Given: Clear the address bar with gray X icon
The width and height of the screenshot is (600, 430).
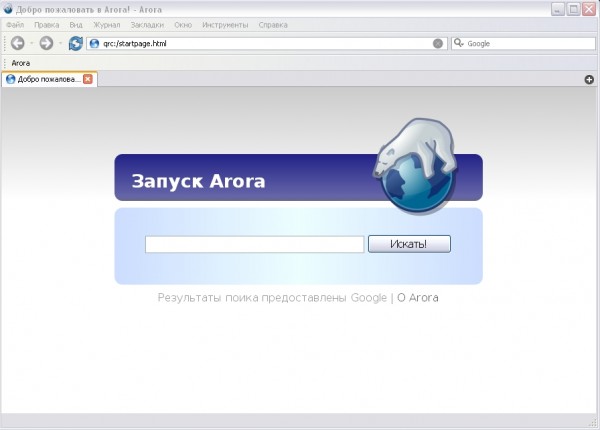Looking at the screenshot, I should (x=438, y=44).
